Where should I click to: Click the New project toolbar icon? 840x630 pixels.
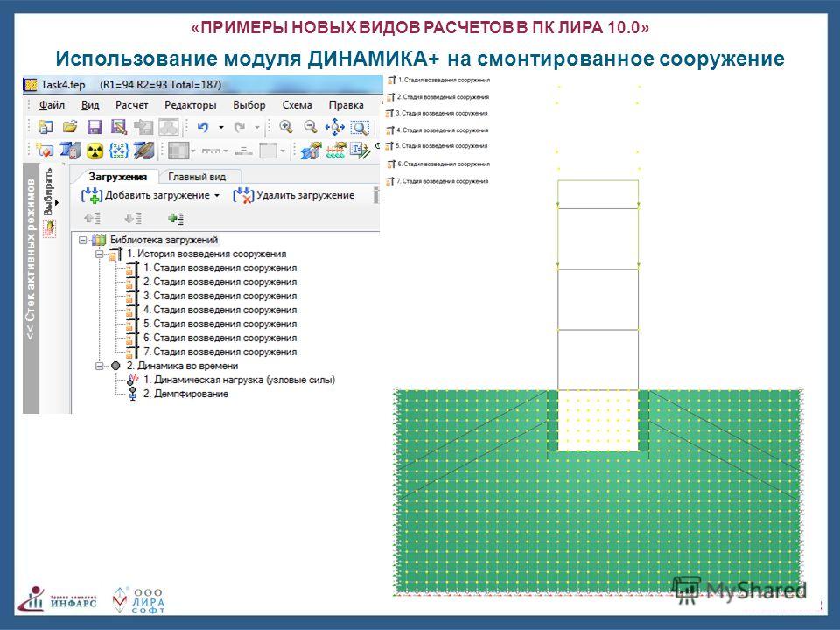45,127
